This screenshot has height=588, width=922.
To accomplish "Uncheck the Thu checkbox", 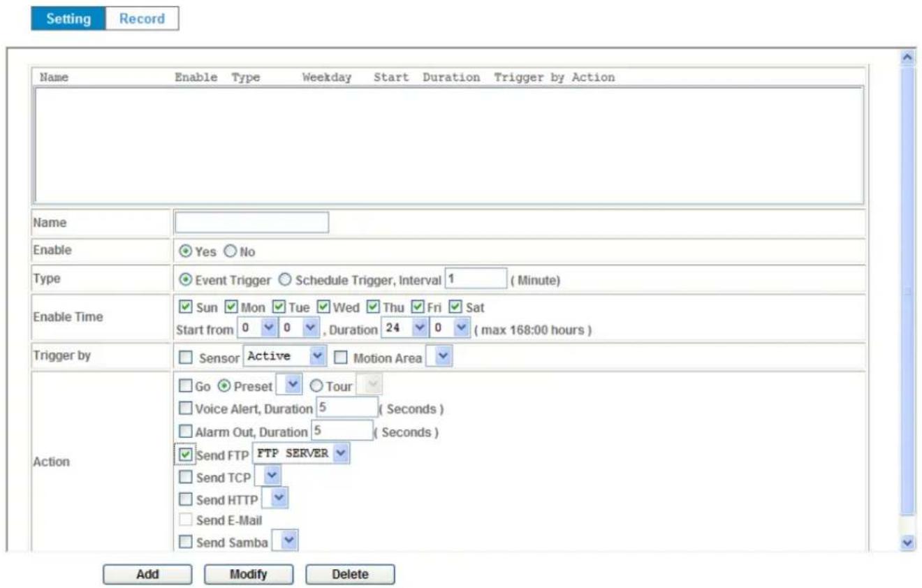I will (x=373, y=307).
